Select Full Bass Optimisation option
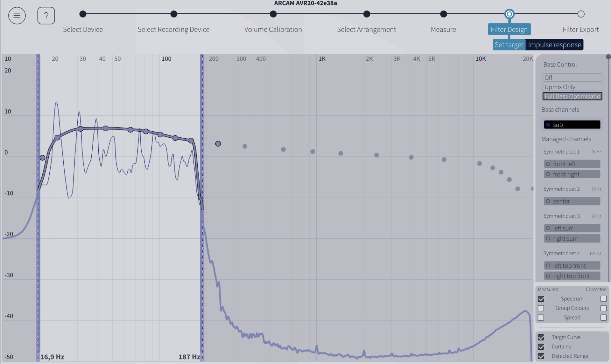Viewport: 611px width, 364px height. pos(572,96)
